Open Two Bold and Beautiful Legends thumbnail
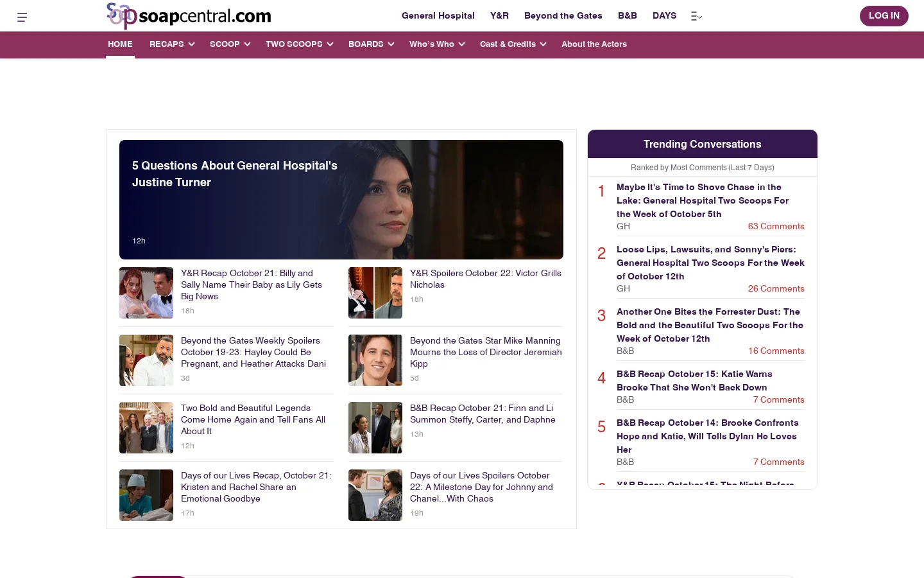The image size is (924, 578). [146, 428]
